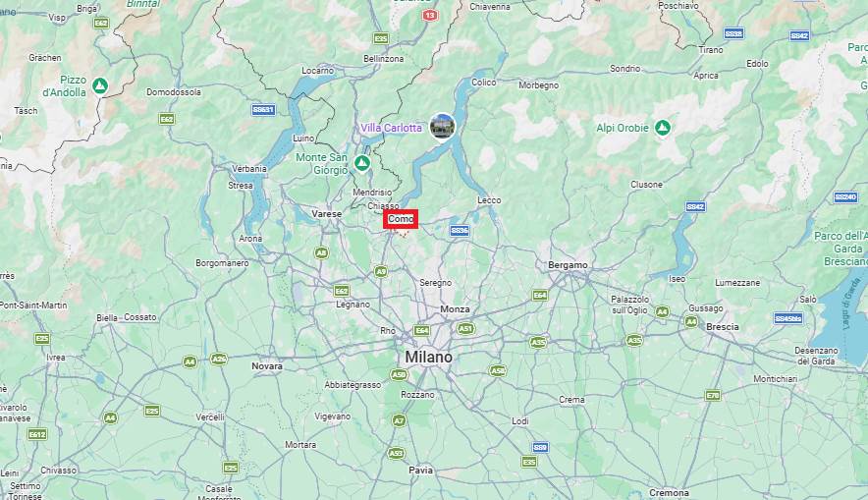Select the Monte San Giorgio mountain icon

362,163
